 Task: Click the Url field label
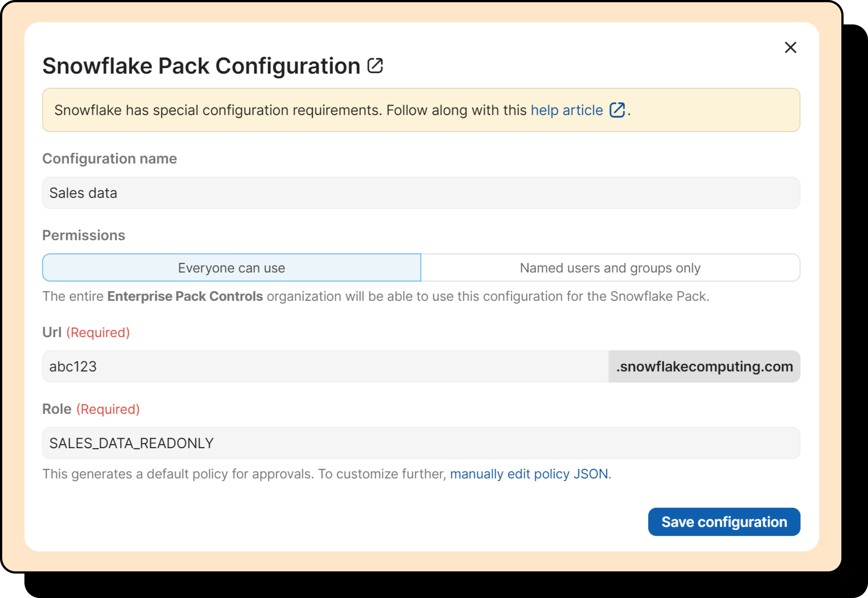(x=52, y=332)
